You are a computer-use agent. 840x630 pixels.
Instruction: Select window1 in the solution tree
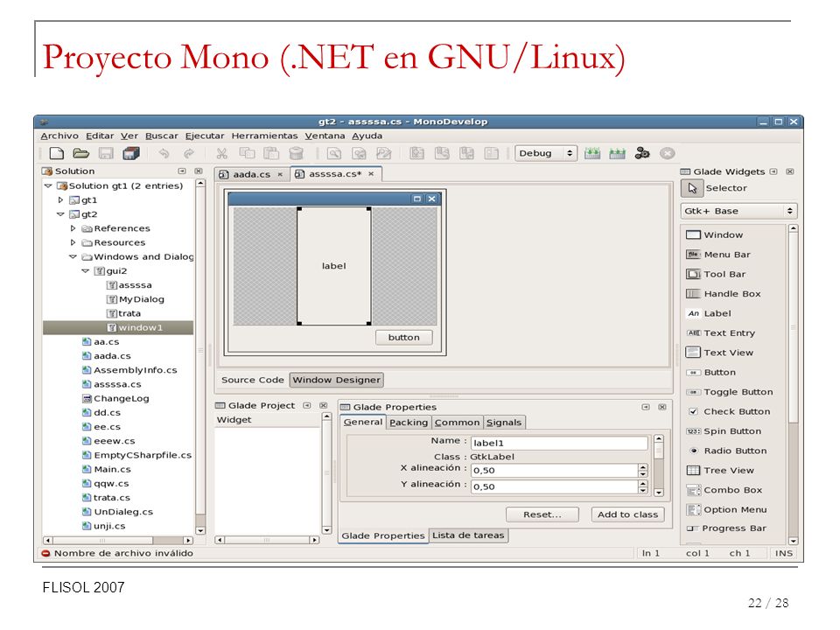118,327
